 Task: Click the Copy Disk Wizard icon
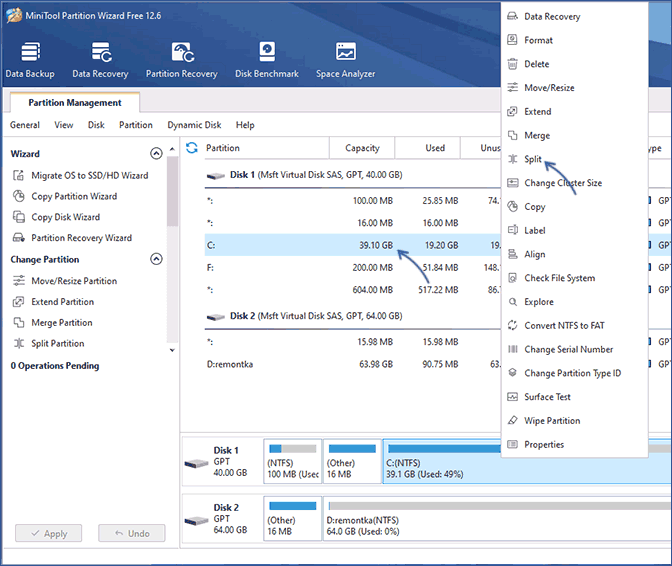pos(18,217)
